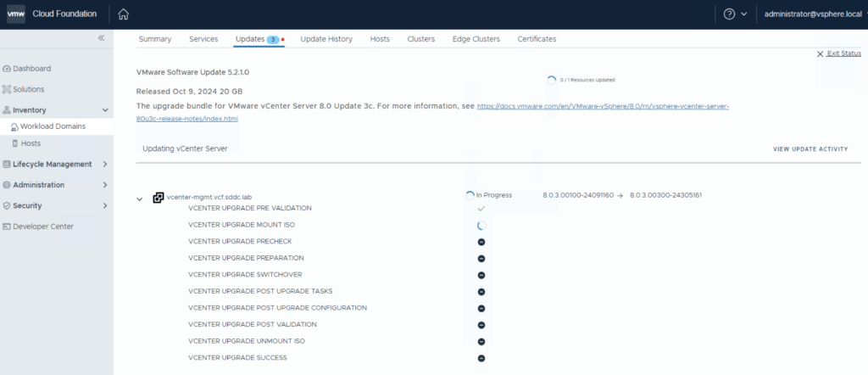
Task: Click the home icon in top bar
Action: coord(123,14)
